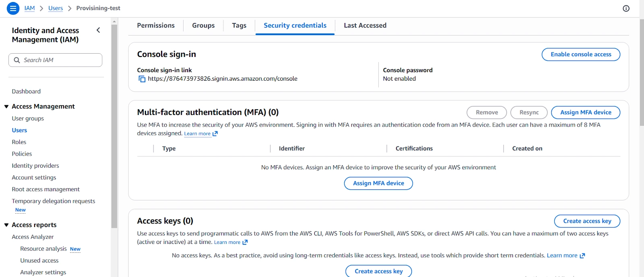644x277 pixels.
Task: Click the main page vertical scrollbar thumb
Action: coord(642,73)
